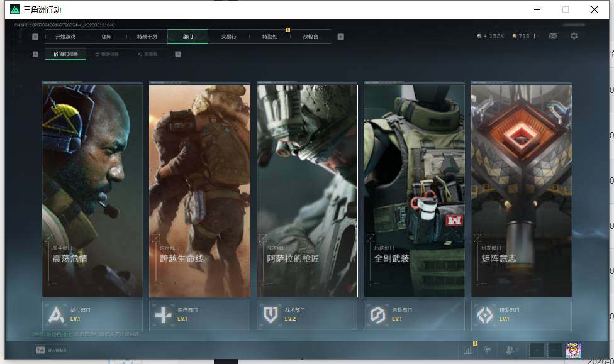Viewport: 614px width, 364px height.
Task: Click the notification badge above 特勤处
Action: point(288,30)
